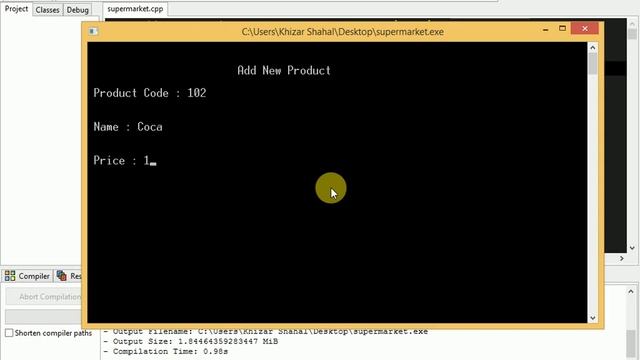This screenshot has width=640, height=360.
Task: Click the 'Output Filename' log line
Action: [266, 331]
